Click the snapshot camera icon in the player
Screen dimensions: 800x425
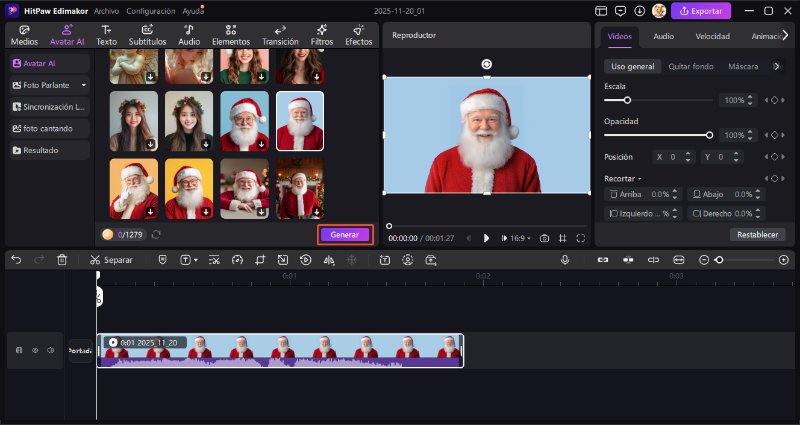click(544, 238)
